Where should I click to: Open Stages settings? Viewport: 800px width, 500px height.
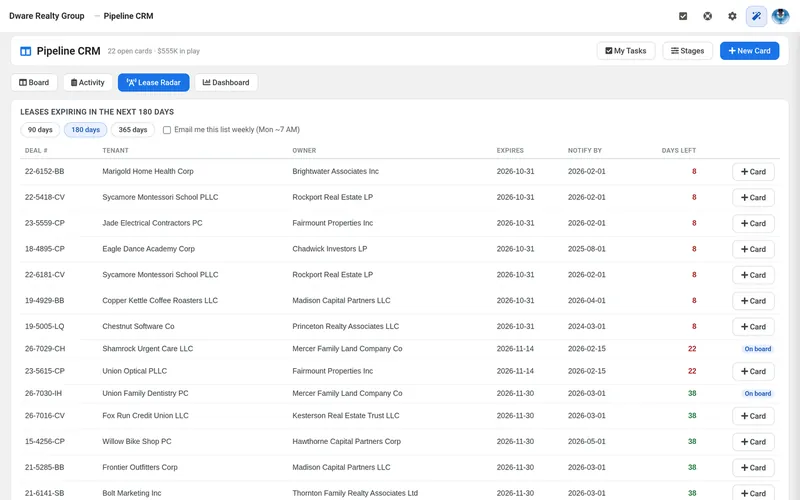coord(687,51)
